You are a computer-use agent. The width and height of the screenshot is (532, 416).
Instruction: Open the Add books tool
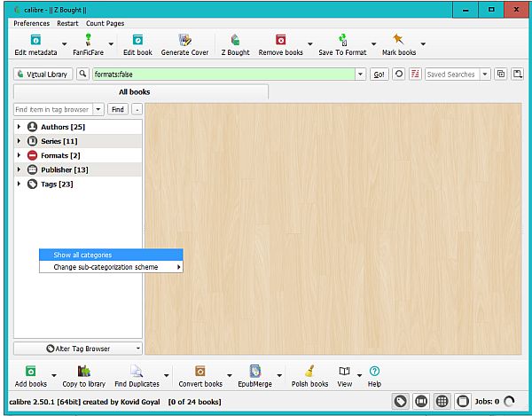coord(30,376)
